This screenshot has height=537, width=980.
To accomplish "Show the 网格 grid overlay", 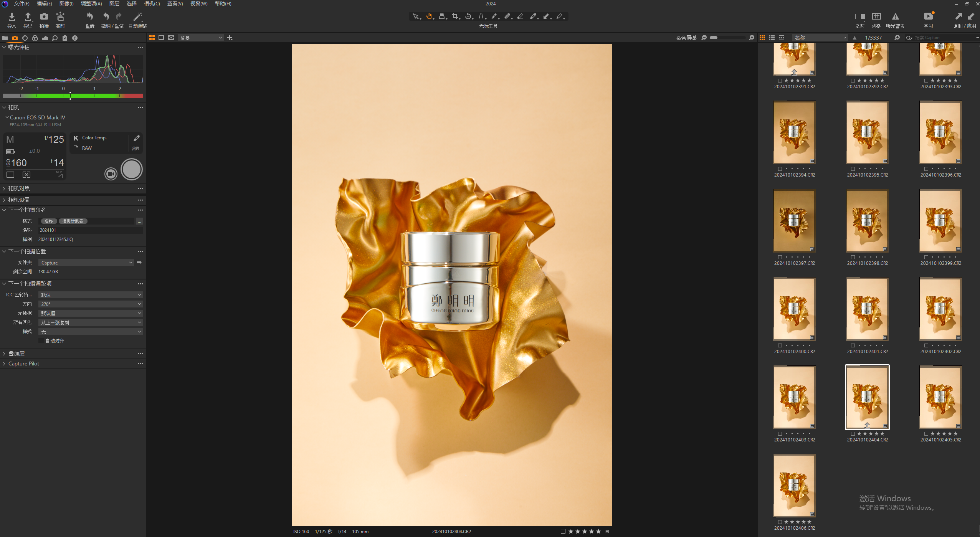I will point(876,17).
